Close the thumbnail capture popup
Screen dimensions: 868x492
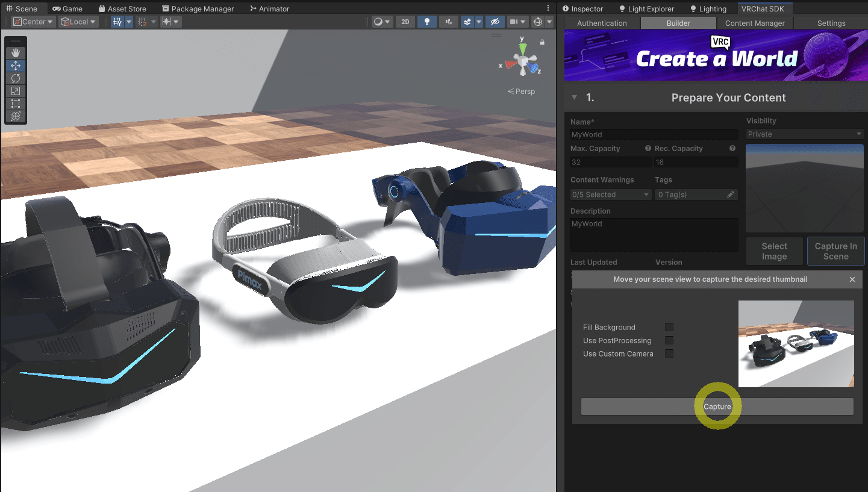click(x=852, y=279)
